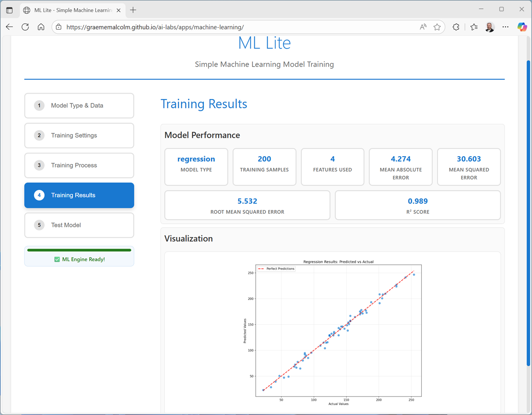Image resolution: width=532 pixels, height=415 pixels.
Task: Click the site permissions lock icon
Action: pyautogui.click(x=59, y=27)
